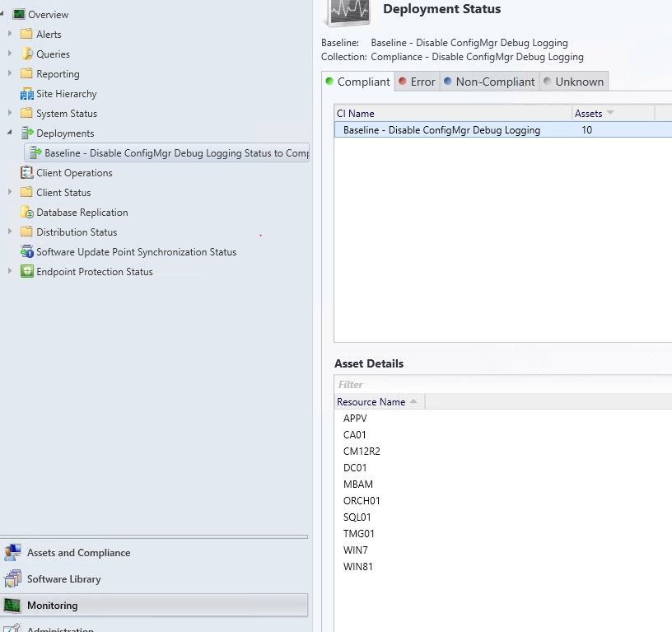The image size is (672, 632).
Task: Click the Endpoint Protection Status shield icon
Action: [27, 271]
